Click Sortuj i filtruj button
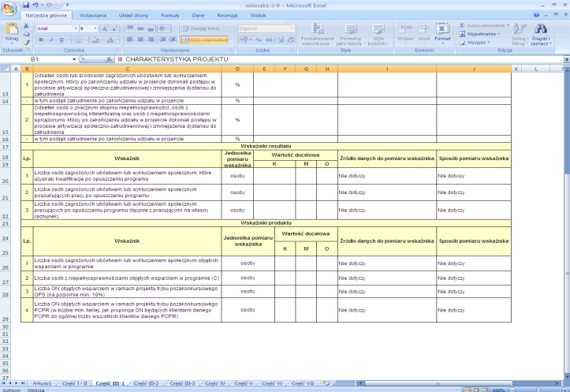 [x=520, y=34]
